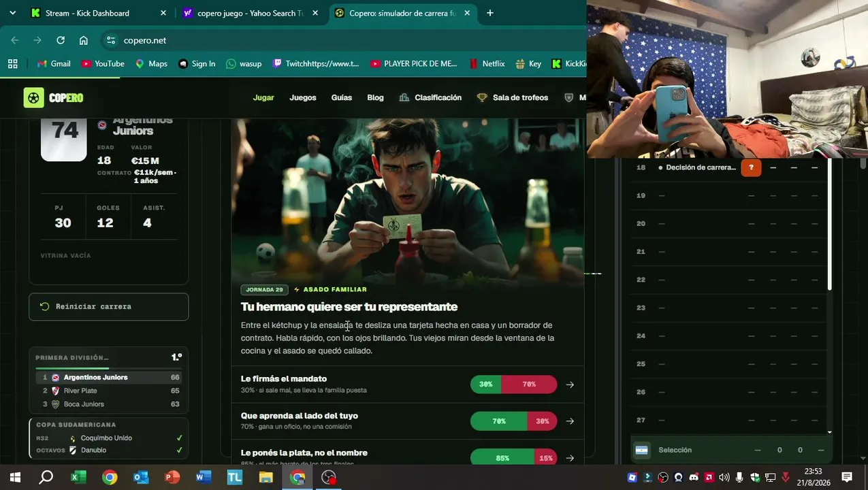
Task: Open the Juegos menu item
Action: [x=303, y=97]
